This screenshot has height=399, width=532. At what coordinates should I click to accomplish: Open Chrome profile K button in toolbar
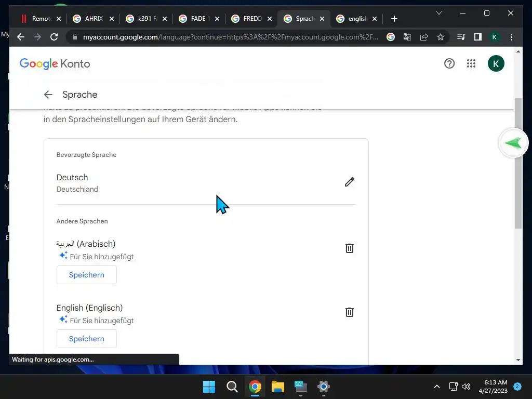[495, 37]
